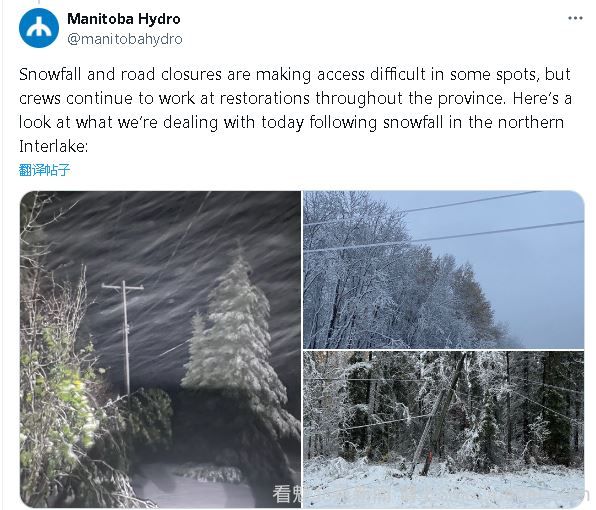Click the upright utility pole in night photo
Viewport: 596px width, 510px height.
click(x=125, y=338)
